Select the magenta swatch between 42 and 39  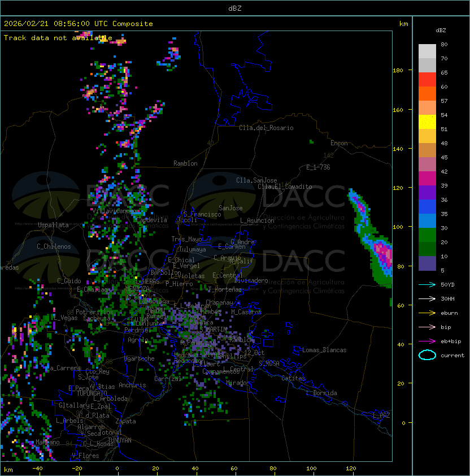(x=427, y=179)
